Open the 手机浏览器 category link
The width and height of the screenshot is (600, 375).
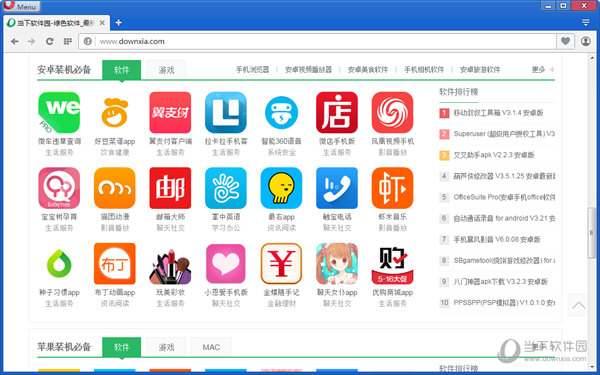click(x=252, y=69)
